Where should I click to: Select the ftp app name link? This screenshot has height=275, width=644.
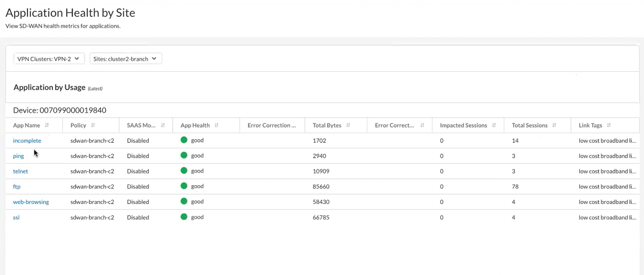(x=17, y=186)
